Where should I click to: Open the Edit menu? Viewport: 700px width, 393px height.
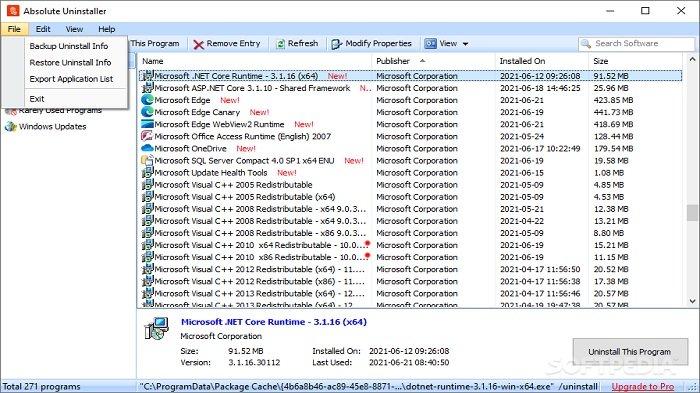tap(43, 29)
